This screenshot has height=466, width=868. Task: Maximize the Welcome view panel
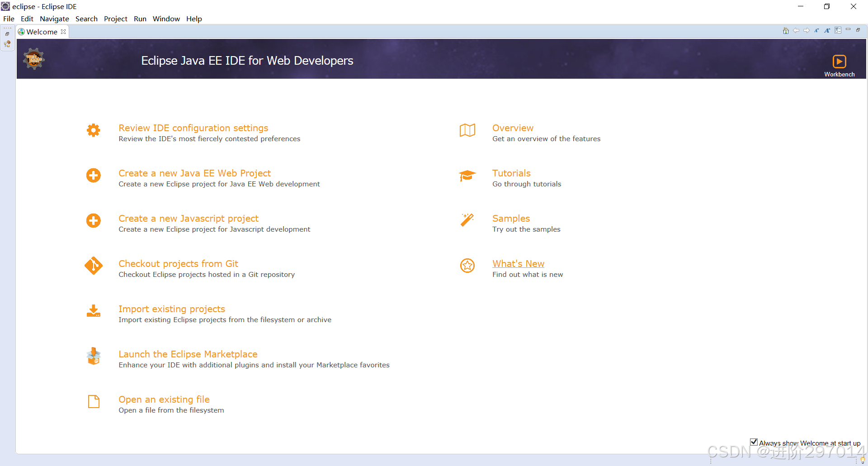point(858,30)
